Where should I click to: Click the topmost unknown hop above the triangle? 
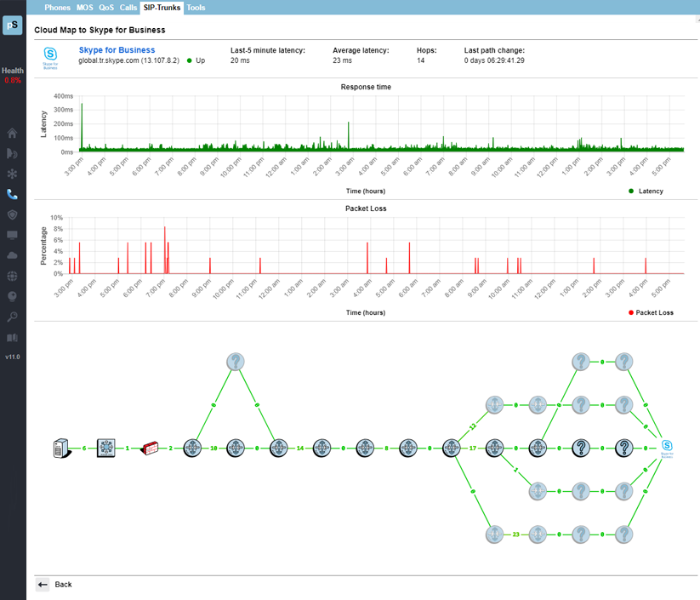pyautogui.click(x=236, y=362)
